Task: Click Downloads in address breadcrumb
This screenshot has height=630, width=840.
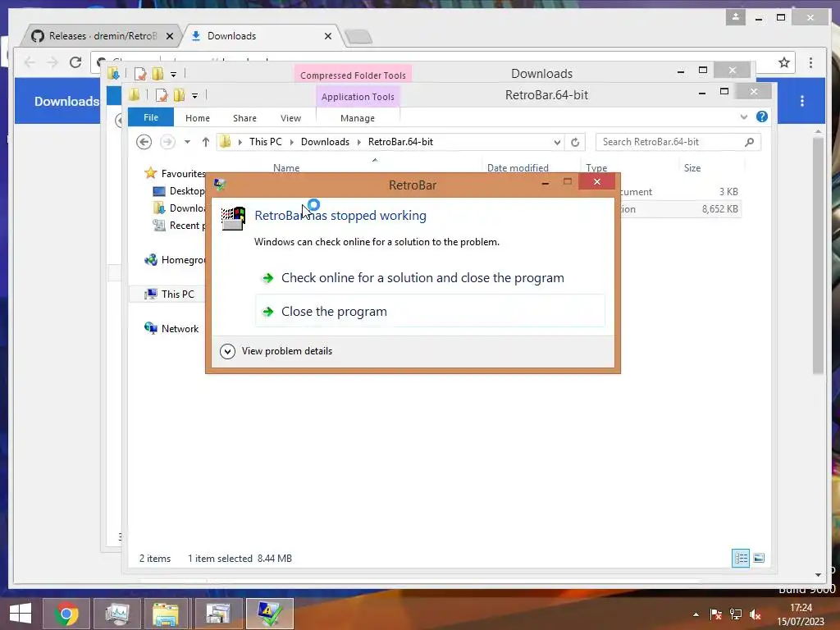Action: coord(325,142)
